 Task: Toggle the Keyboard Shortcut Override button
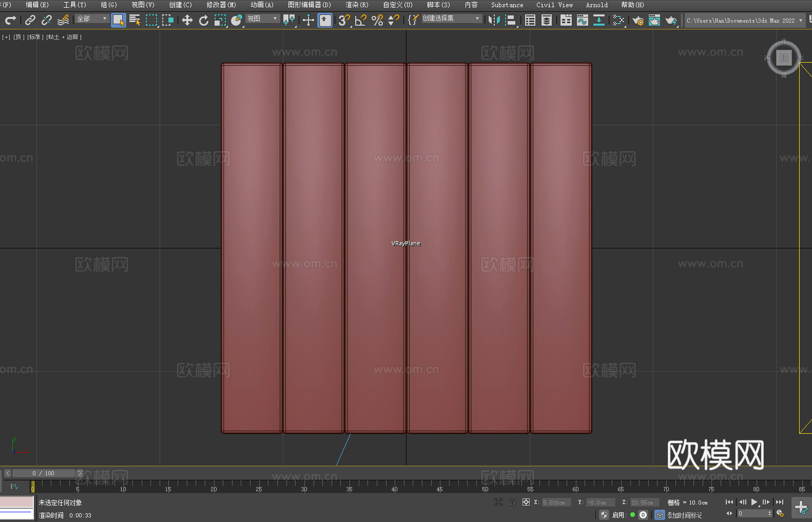pos(325,20)
